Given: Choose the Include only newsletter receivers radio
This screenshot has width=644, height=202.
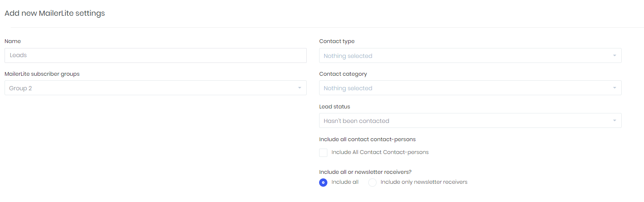Looking at the screenshot, I should point(372,183).
